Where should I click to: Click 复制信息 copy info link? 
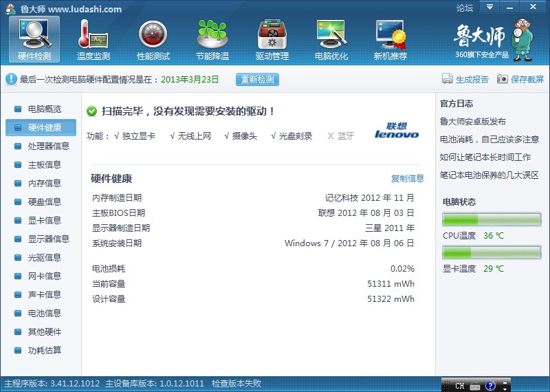408,178
